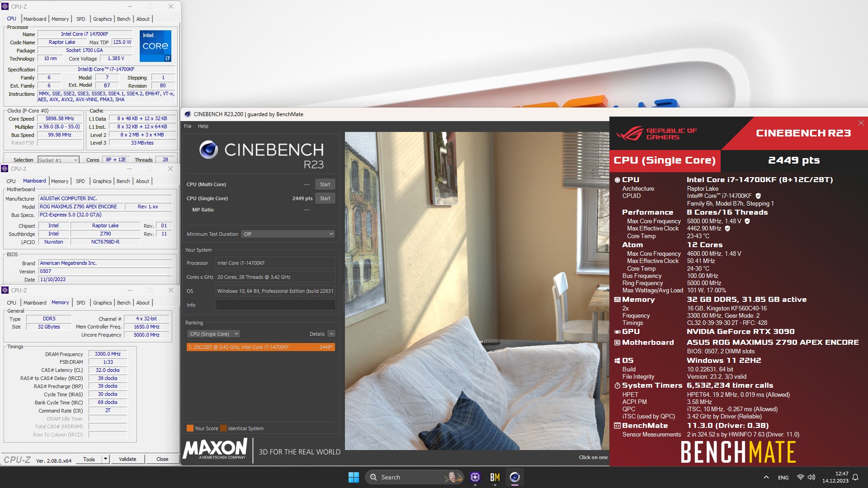Image resolution: width=868 pixels, height=488 pixels.
Task: Open About tab in bottom CPU-Z window
Action: [143, 303]
